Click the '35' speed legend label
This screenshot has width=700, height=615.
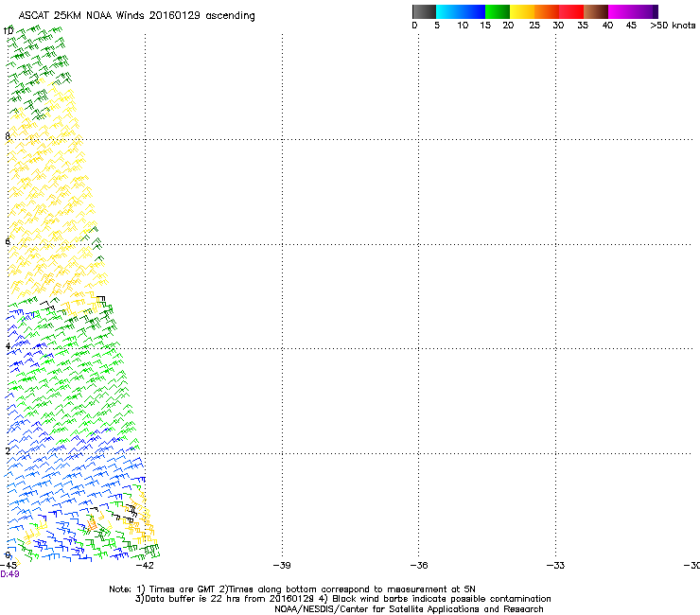(583, 26)
